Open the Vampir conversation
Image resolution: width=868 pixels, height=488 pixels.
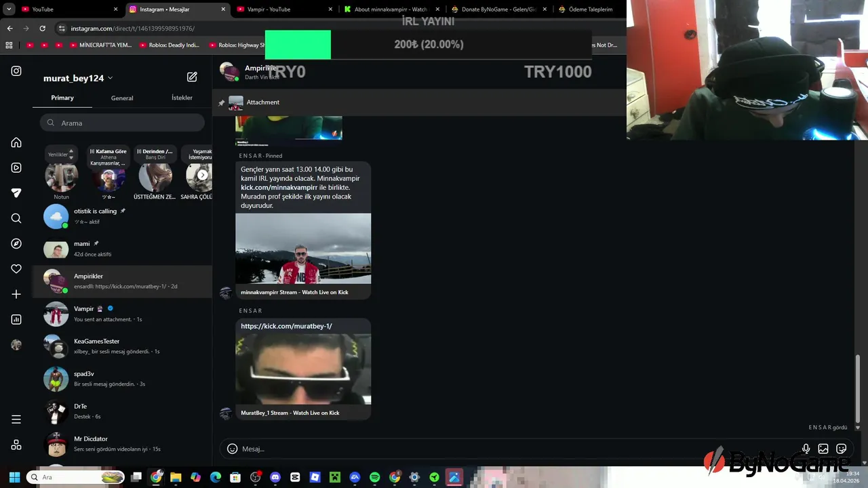(x=123, y=314)
